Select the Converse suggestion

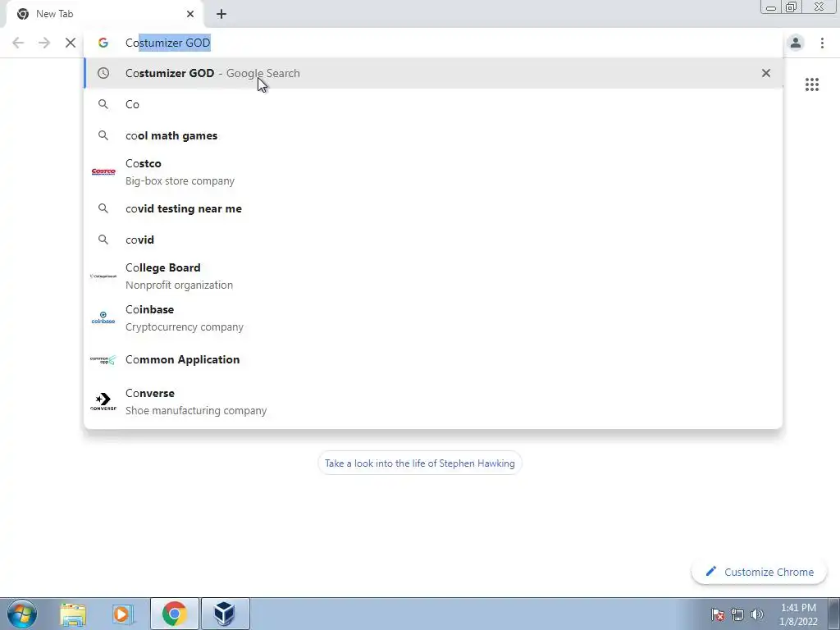click(x=433, y=401)
